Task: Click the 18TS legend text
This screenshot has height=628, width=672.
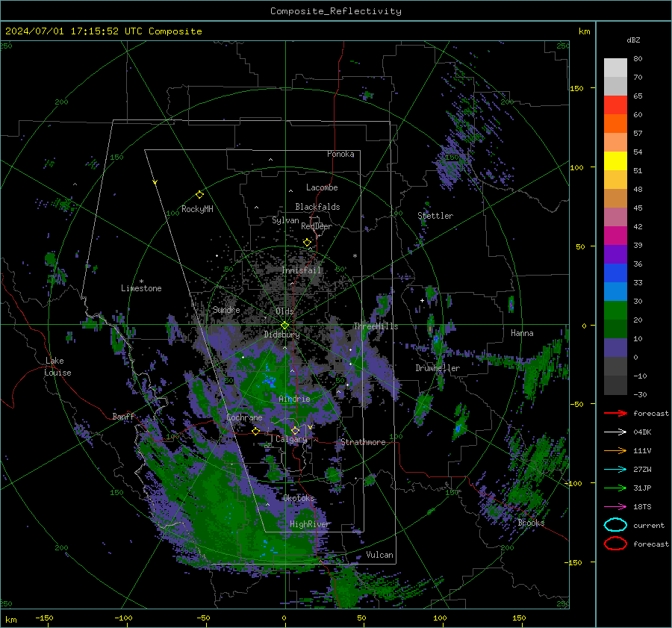Action: [642, 507]
